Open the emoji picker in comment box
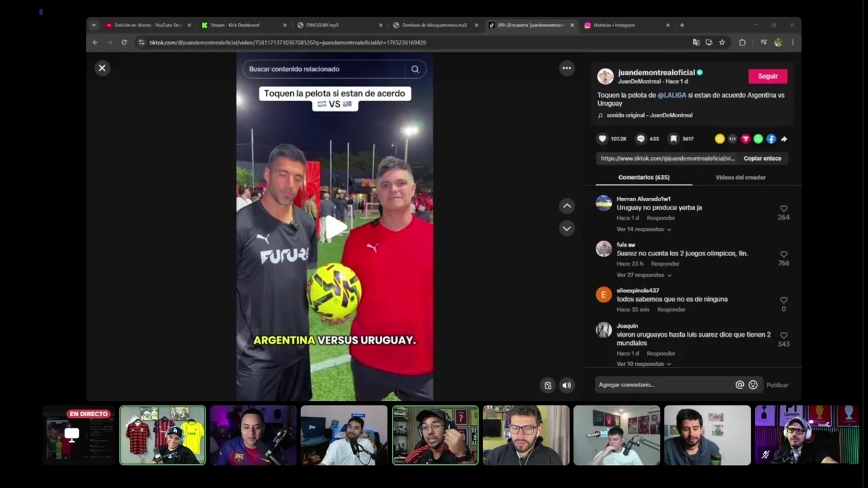The image size is (868, 488). [x=753, y=385]
